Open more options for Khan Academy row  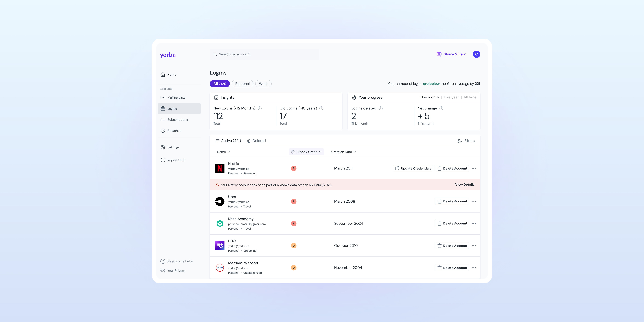(474, 223)
